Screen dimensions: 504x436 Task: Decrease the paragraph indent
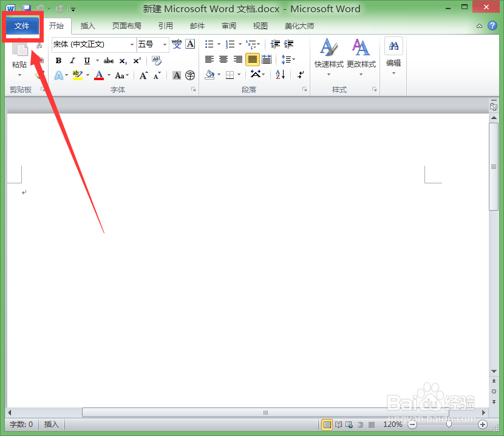(x=275, y=44)
